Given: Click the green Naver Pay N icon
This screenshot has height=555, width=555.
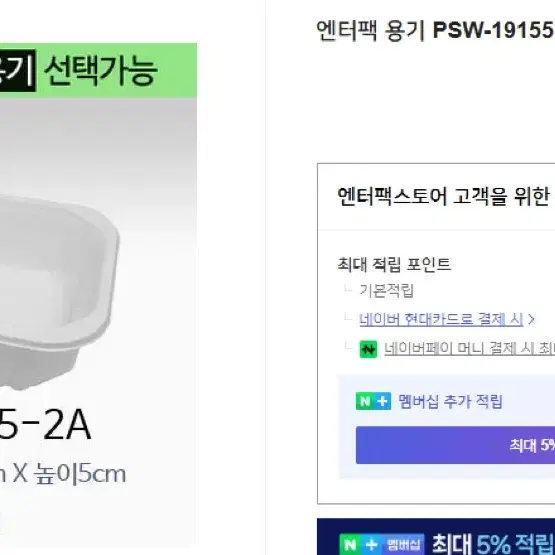Looking at the screenshot, I should pyautogui.click(x=368, y=349).
